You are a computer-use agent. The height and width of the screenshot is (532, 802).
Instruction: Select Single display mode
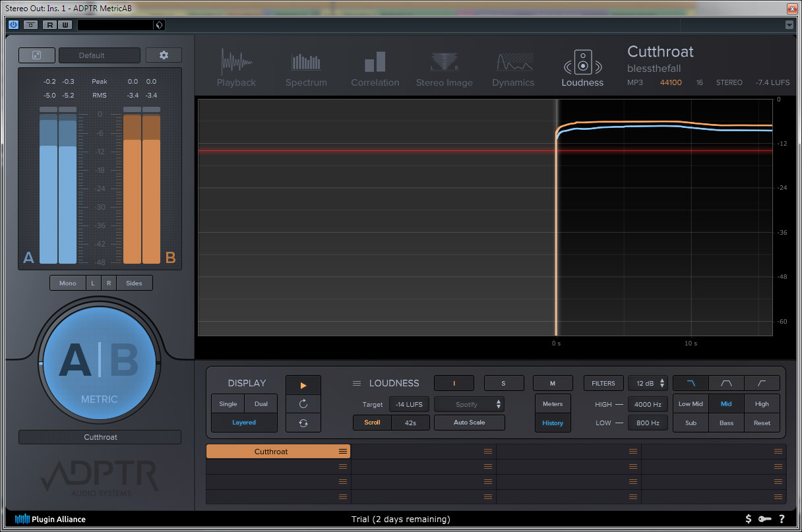[x=228, y=403]
